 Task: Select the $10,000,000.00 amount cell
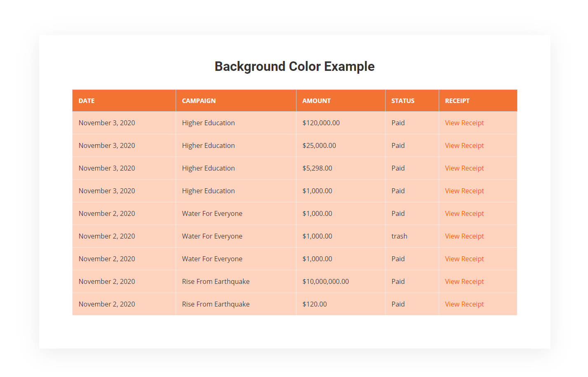pyautogui.click(x=325, y=281)
